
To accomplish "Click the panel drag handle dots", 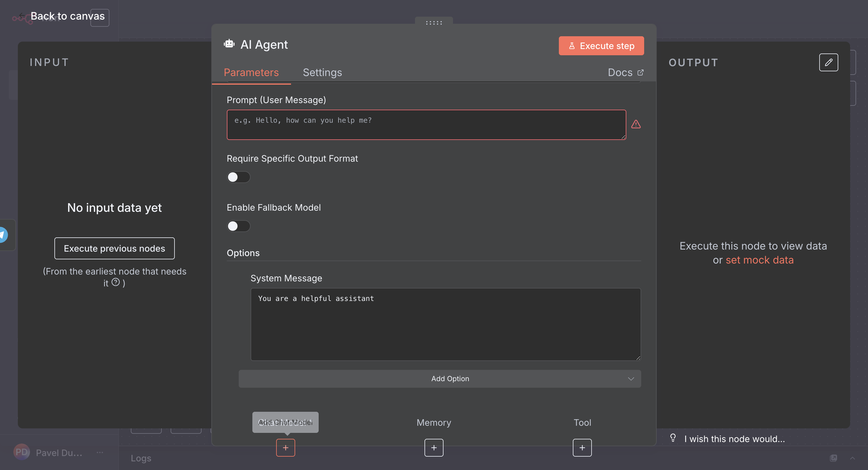I will pyautogui.click(x=434, y=23).
